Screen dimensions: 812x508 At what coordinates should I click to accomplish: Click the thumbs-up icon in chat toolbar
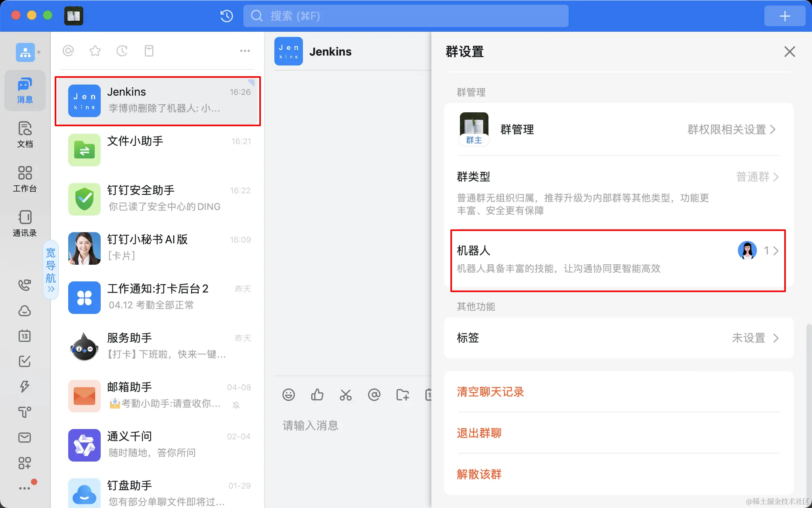click(317, 394)
